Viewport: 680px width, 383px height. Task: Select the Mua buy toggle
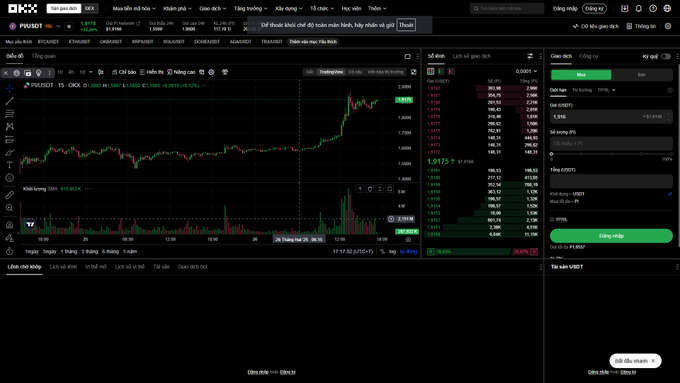[x=581, y=75]
